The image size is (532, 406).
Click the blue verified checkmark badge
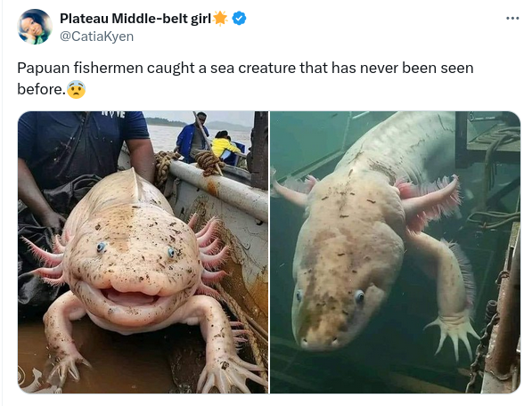coord(239,19)
